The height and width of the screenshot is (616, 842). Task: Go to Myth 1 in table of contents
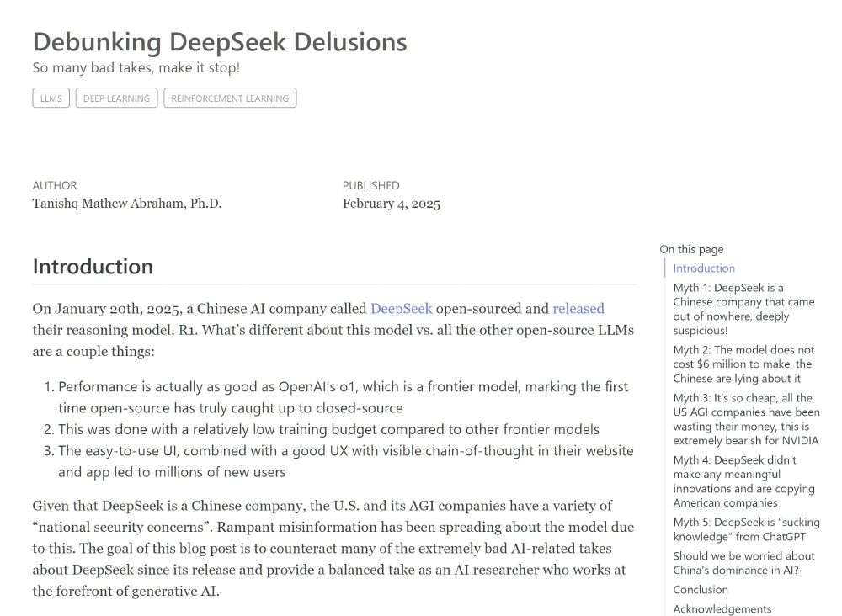(743, 309)
